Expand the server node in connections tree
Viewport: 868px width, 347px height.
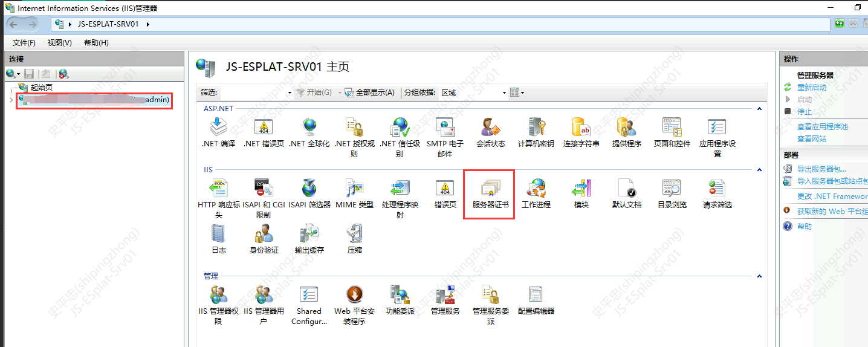(11, 99)
